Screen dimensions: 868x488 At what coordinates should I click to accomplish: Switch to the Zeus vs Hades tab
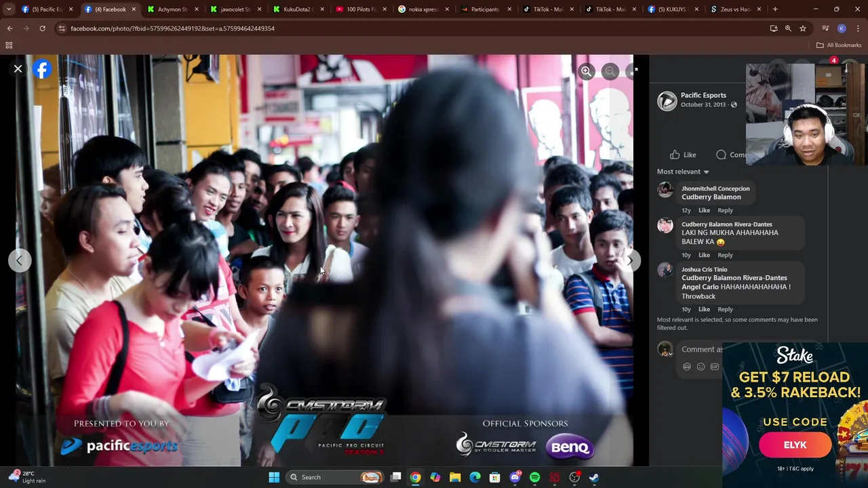click(x=734, y=9)
